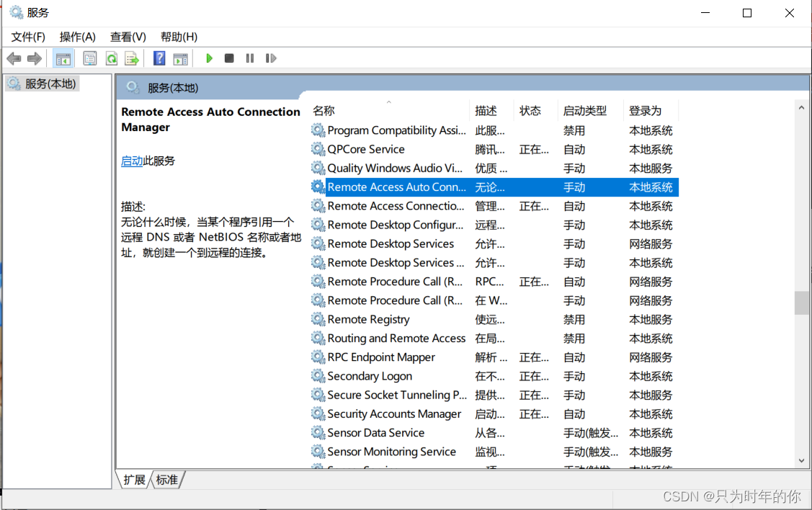Open the Properties toolbar icon

[x=89, y=58]
